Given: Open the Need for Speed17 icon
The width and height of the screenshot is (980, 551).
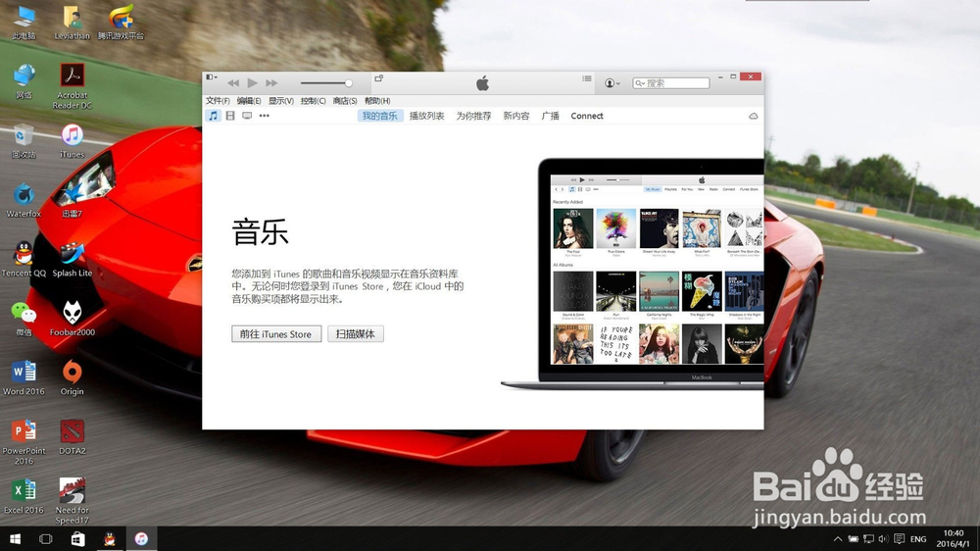Looking at the screenshot, I should (72, 501).
